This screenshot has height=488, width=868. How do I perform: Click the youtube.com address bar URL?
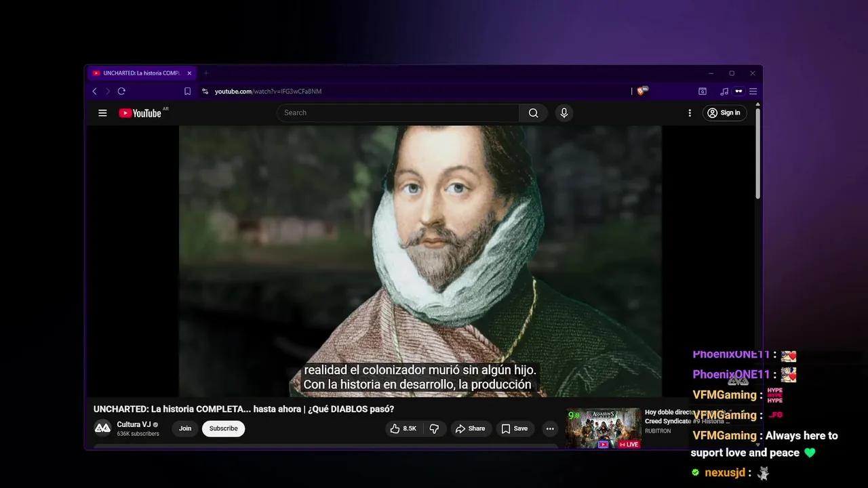pos(268,91)
